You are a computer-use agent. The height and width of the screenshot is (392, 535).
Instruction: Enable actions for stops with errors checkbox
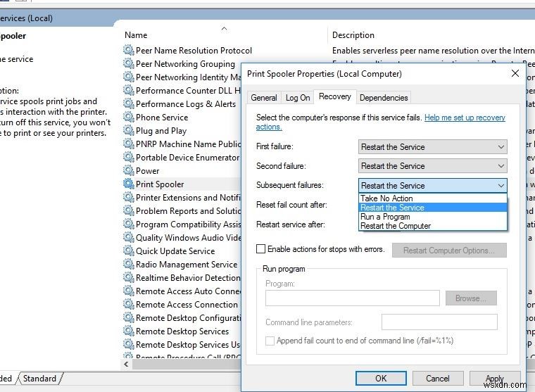(x=260, y=249)
